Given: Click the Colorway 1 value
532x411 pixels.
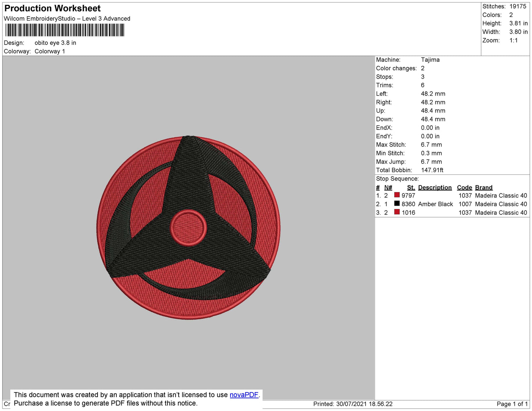Looking at the screenshot, I should (x=50, y=52).
